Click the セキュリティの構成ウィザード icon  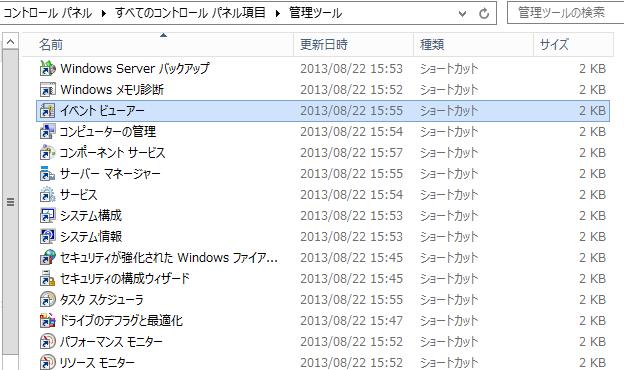coord(47,279)
